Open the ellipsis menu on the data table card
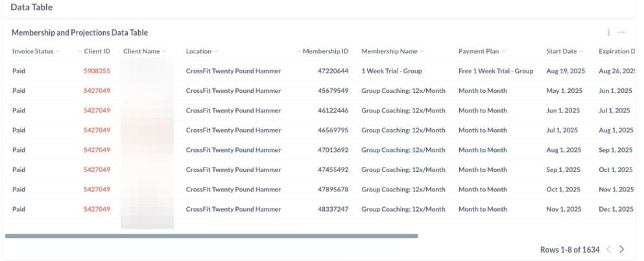Viewport: 644px width, 261px height. 621,32
